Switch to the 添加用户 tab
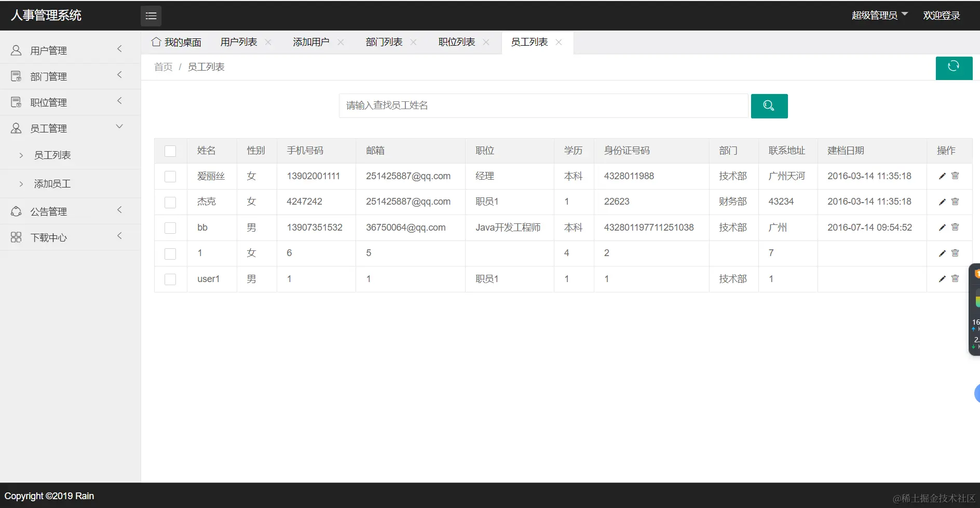Screen dimensions: 980x508 pyautogui.click(x=311, y=42)
